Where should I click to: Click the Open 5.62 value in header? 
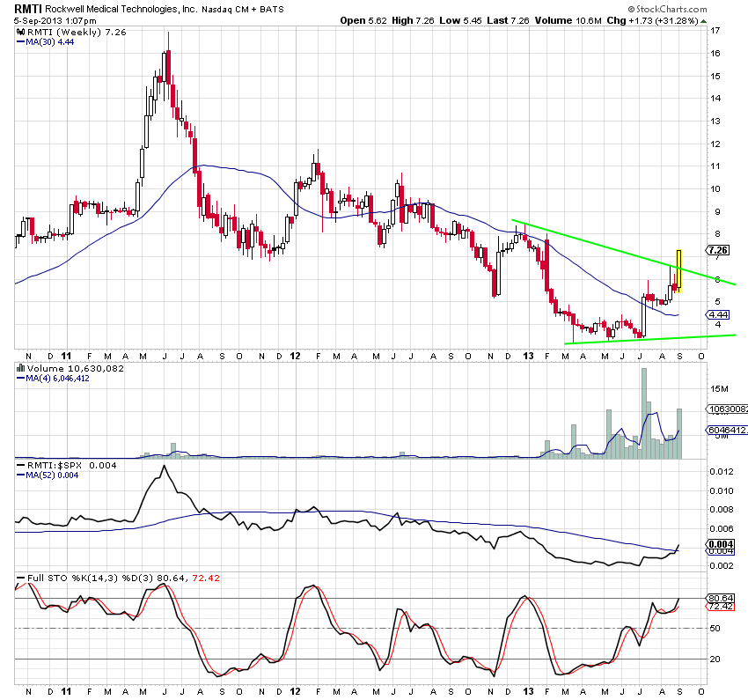[363, 20]
